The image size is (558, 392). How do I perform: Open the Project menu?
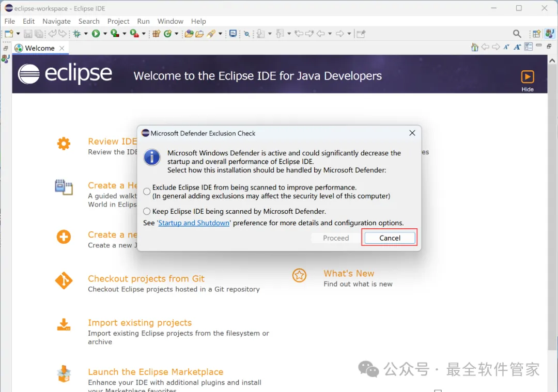[118, 21]
